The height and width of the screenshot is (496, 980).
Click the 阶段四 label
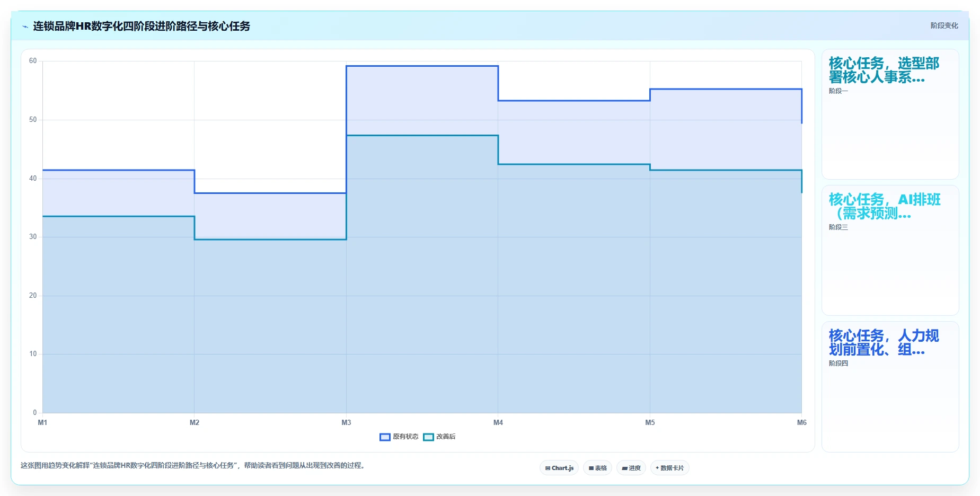838,364
